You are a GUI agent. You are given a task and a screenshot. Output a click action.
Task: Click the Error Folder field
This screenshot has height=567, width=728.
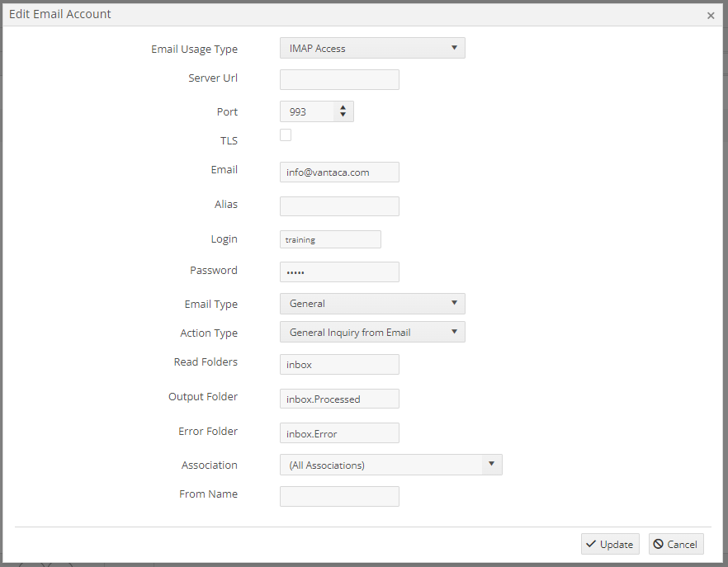pyautogui.click(x=339, y=433)
